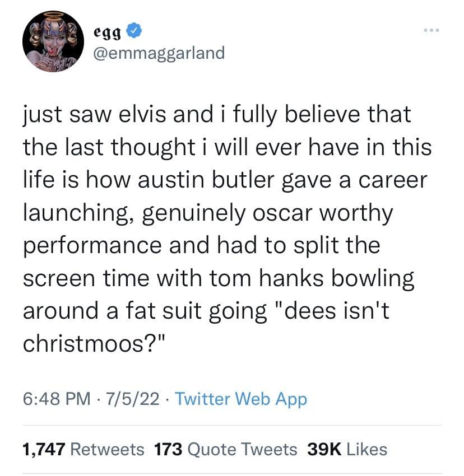Click the 6:48 PM timestamp
464x476 pixels.
coord(56,399)
